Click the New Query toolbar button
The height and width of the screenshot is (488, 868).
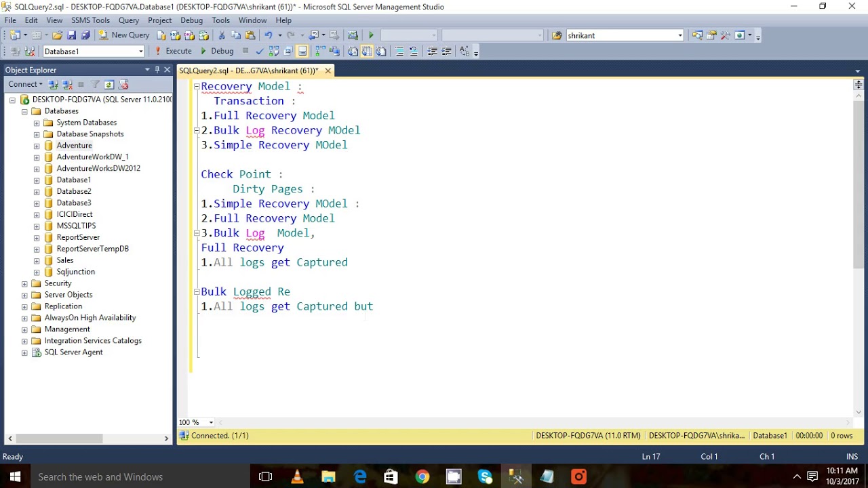click(x=124, y=35)
